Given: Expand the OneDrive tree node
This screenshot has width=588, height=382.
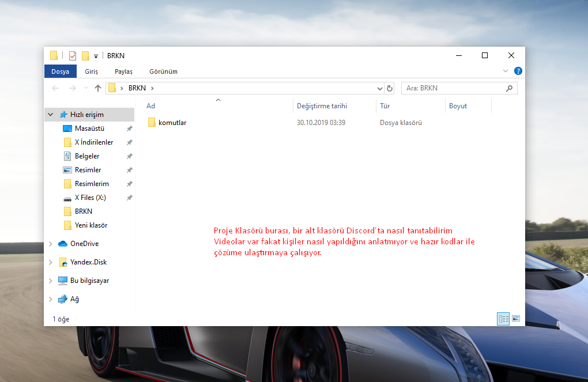Looking at the screenshot, I should [51, 244].
